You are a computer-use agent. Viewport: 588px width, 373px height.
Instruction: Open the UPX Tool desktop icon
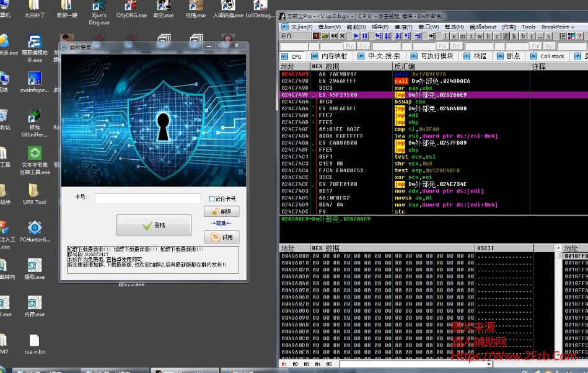[x=35, y=191]
